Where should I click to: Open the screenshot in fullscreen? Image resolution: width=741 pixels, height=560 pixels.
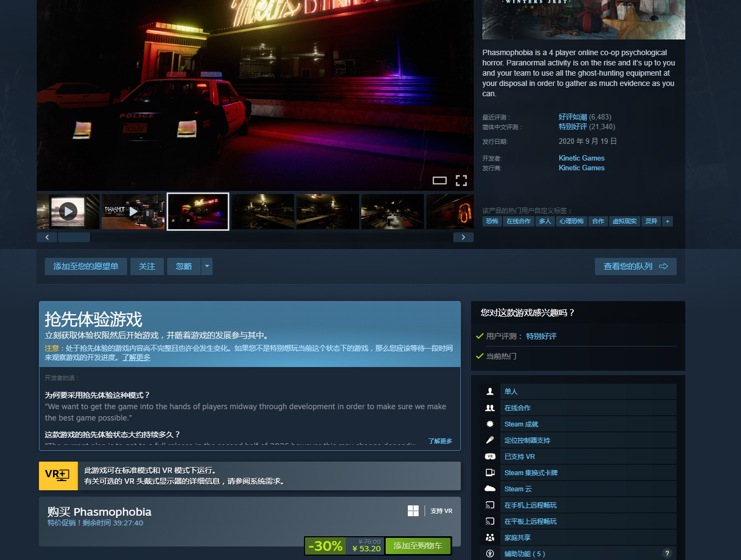coord(461,181)
